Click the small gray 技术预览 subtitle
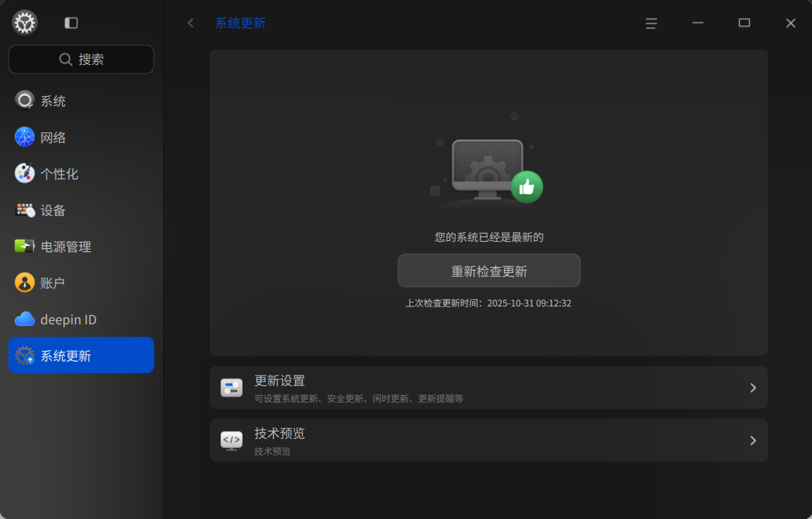This screenshot has height=519, width=812. coord(272,451)
